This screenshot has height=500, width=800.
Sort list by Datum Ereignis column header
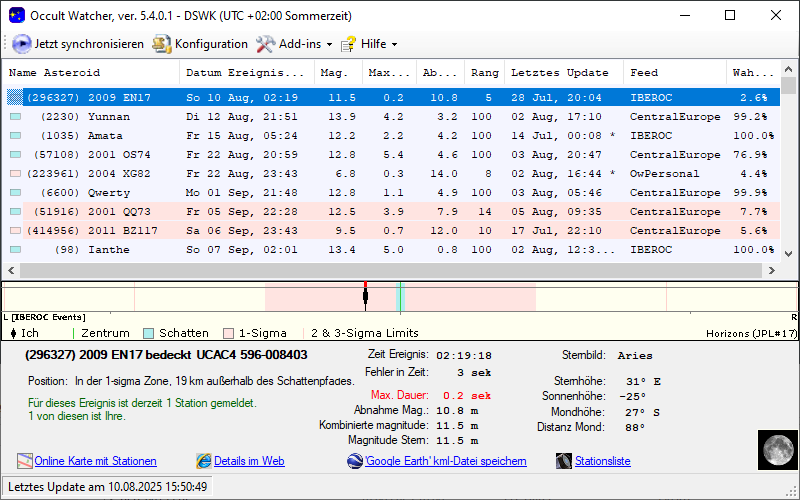(244, 73)
